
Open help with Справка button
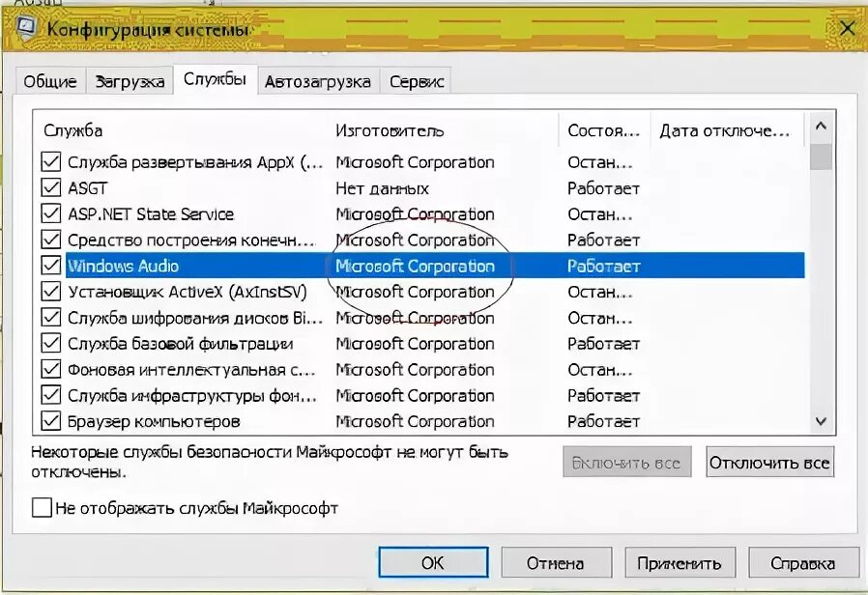point(803,563)
